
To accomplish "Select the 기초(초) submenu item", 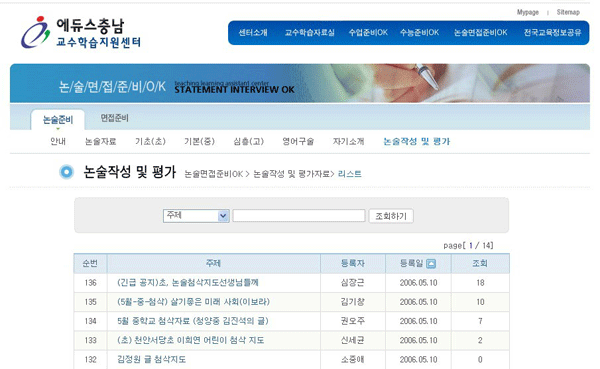I will click(x=150, y=142).
